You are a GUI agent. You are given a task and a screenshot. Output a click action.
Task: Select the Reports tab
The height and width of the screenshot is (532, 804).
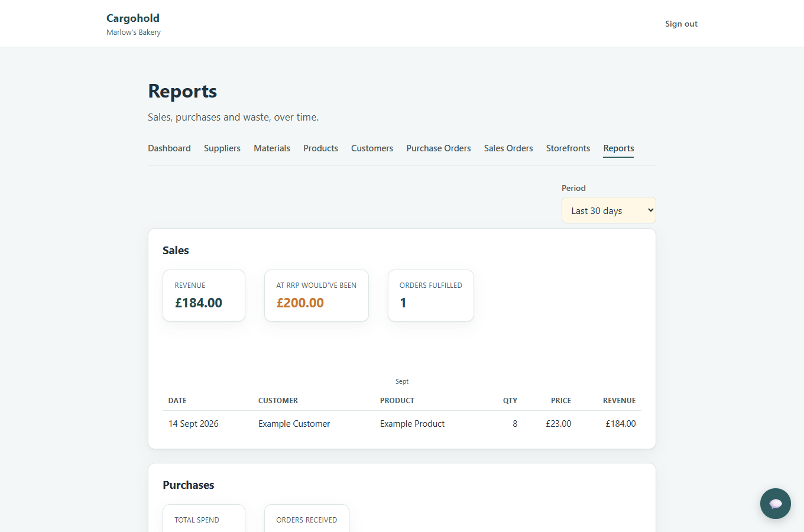618,148
